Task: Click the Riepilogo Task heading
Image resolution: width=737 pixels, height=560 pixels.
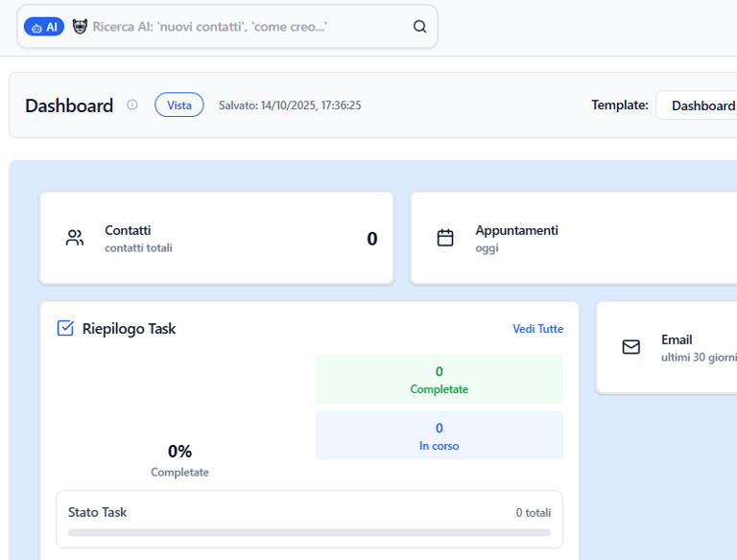Action: (129, 328)
